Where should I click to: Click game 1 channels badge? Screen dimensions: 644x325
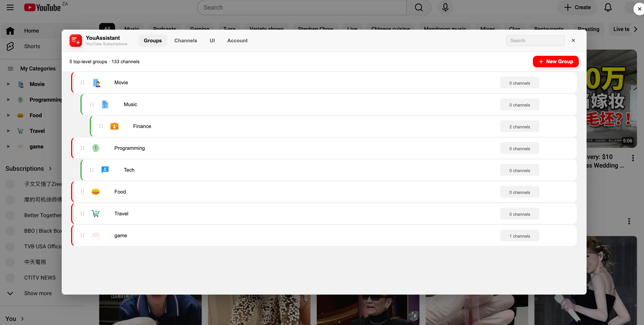pos(519,236)
